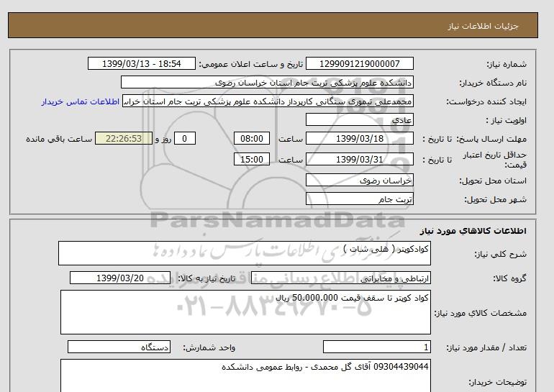The width and height of the screenshot is (554, 392).
Task: Click the مشخصات کالای مورد نیاز label
Action: pyautogui.click(x=480, y=313)
